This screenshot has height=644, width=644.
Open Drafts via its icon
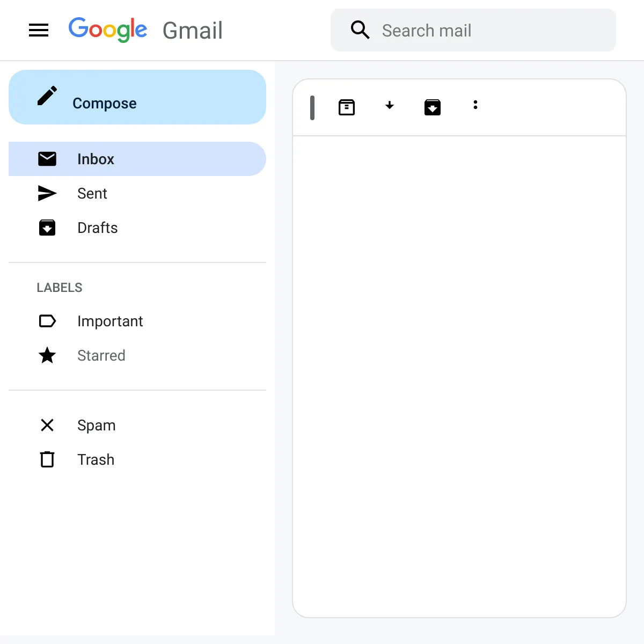tap(48, 228)
